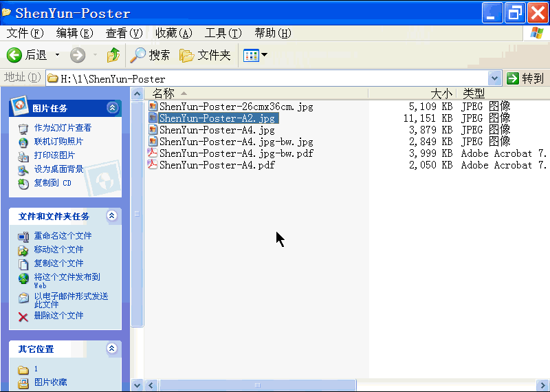
Task: Click the Print this picture (打印该图片) icon
Action: pos(23,155)
